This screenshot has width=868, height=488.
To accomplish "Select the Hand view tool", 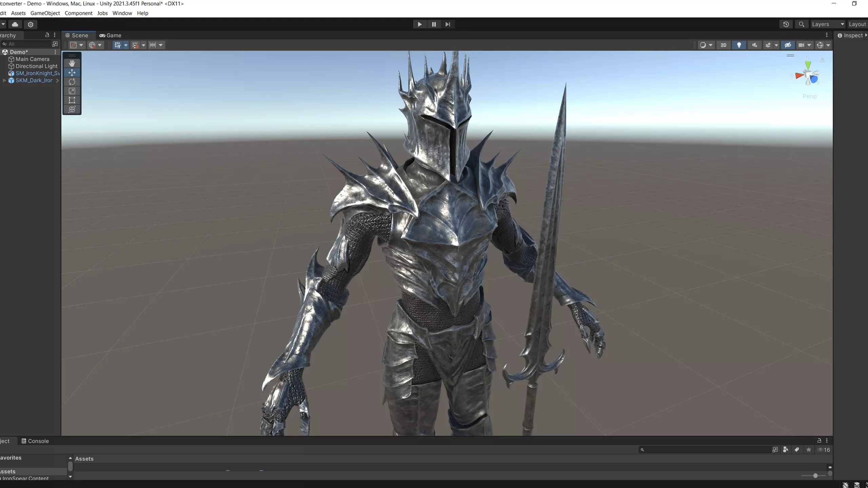I will click(72, 63).
